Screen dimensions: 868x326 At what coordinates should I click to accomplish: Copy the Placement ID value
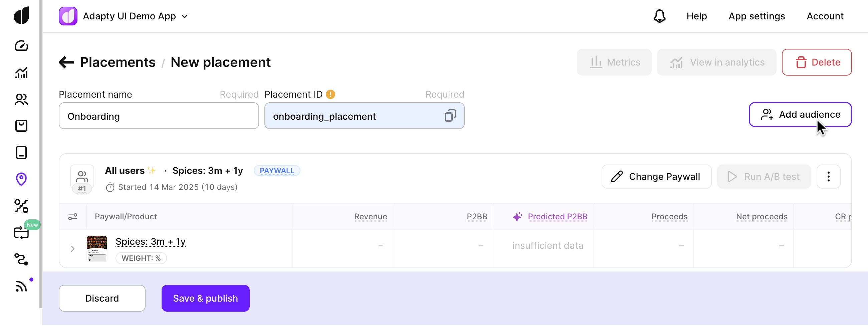[450, 116]
